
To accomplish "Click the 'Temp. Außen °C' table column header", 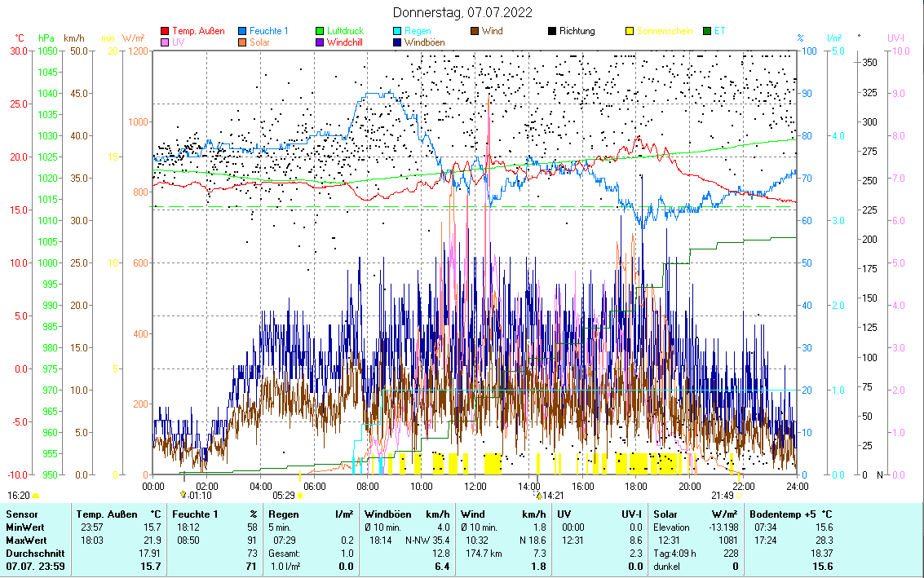I will pos(118,514).
